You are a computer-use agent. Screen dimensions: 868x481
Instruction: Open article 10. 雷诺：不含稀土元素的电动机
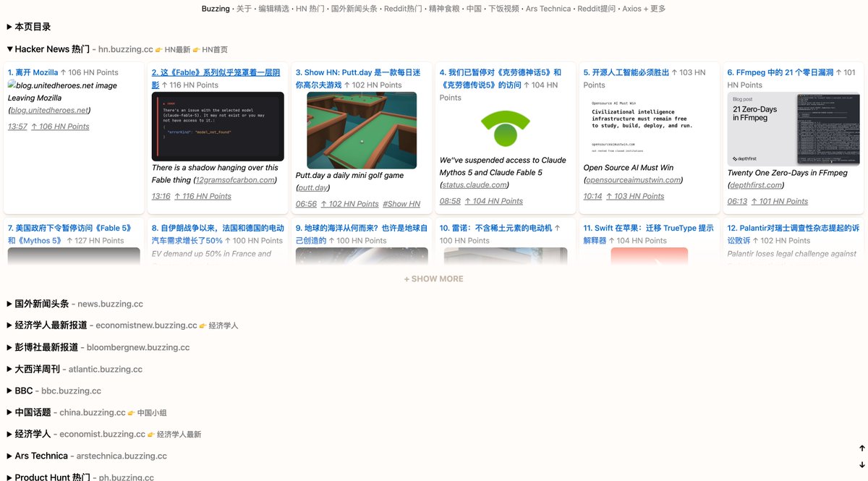[x=495, y=228]
